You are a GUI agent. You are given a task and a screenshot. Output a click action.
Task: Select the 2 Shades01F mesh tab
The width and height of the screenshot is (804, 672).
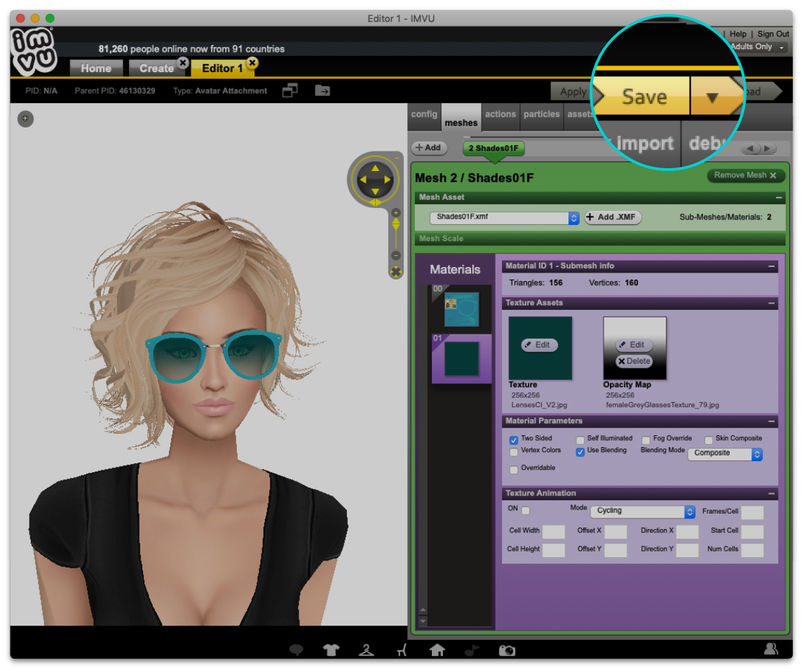pyautogui.click(x=493, y=148)
